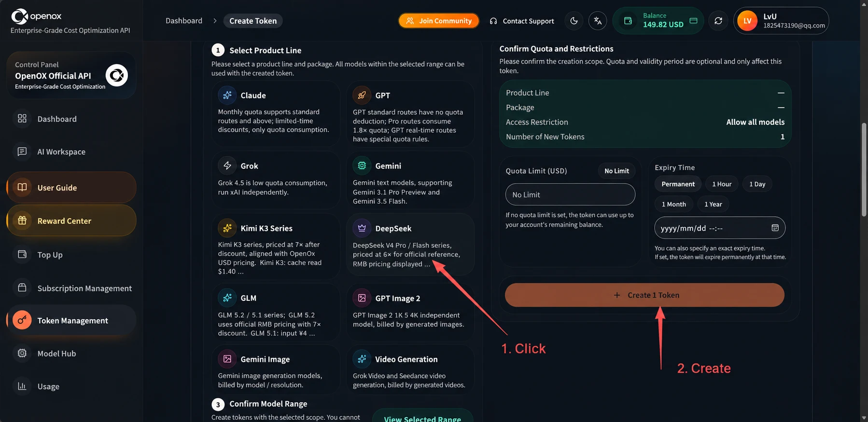Image resolution: width=868 pixels, height=422 pixels.
Task: Click the GPT rocket icon
Action: tap(362, 95)
